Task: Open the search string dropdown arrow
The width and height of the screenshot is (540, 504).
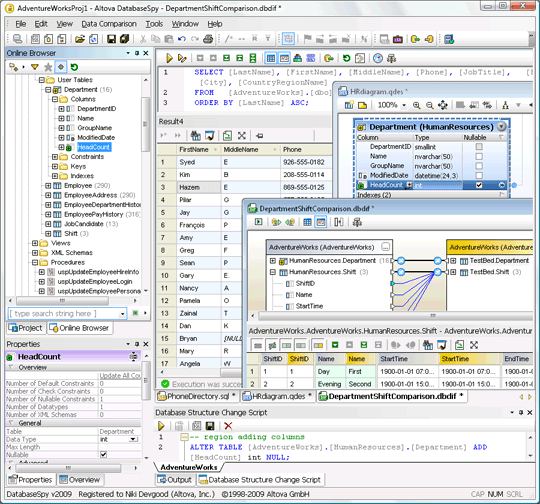Action: [x=123, y=313]
